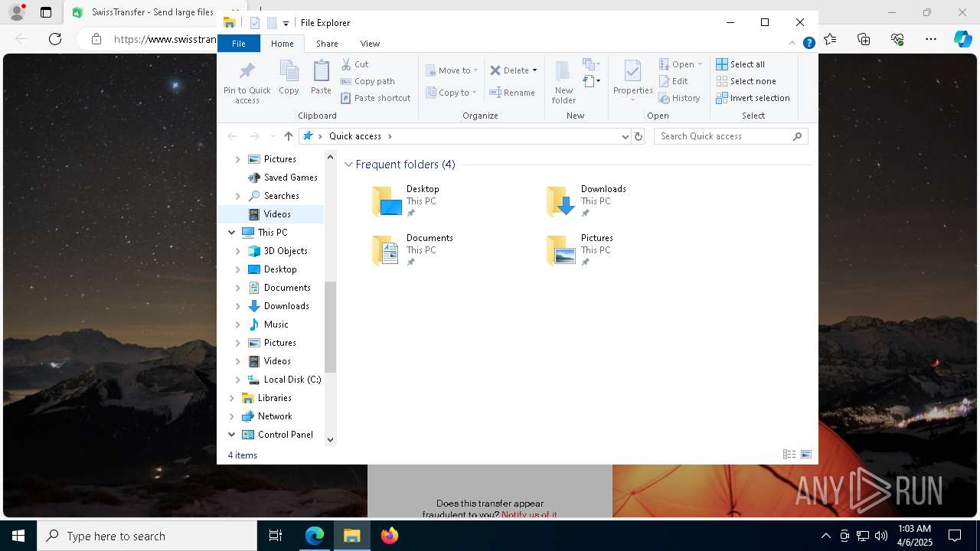The height and width of the screenshot is (551, 980).
Task: Open Edge Copilot sidebar icon
Action: coord(962,39)
